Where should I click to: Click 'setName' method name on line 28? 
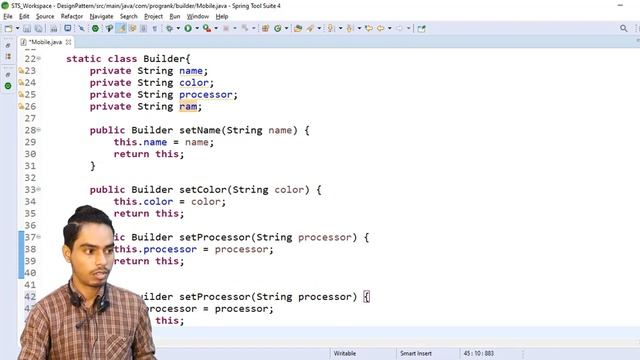pyautogui.click(x=200, y=130)
